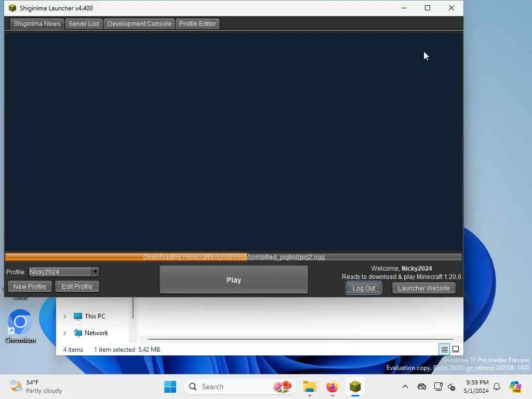The width and height of the screenshot is (532, 399).
Task: Click the taskbar Search box
Action: tap(240, 387)
